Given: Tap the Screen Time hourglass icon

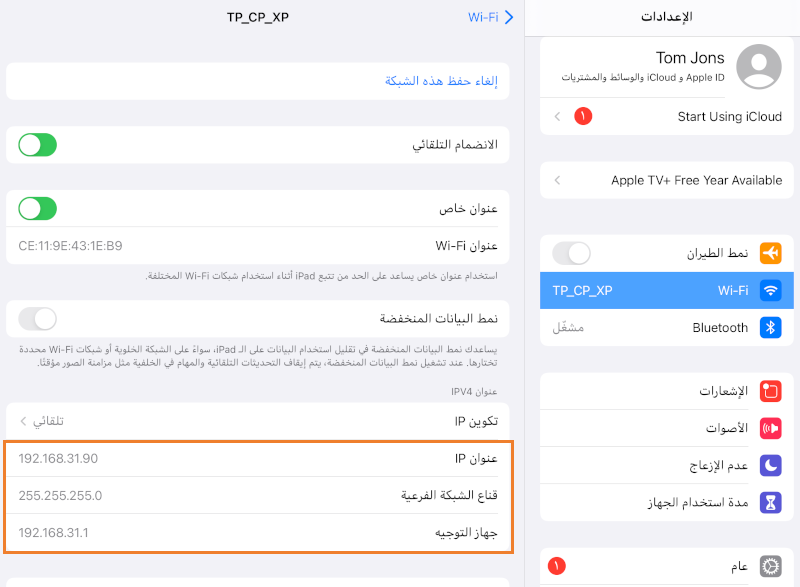Looking at the screenshot, I should 770,502.
